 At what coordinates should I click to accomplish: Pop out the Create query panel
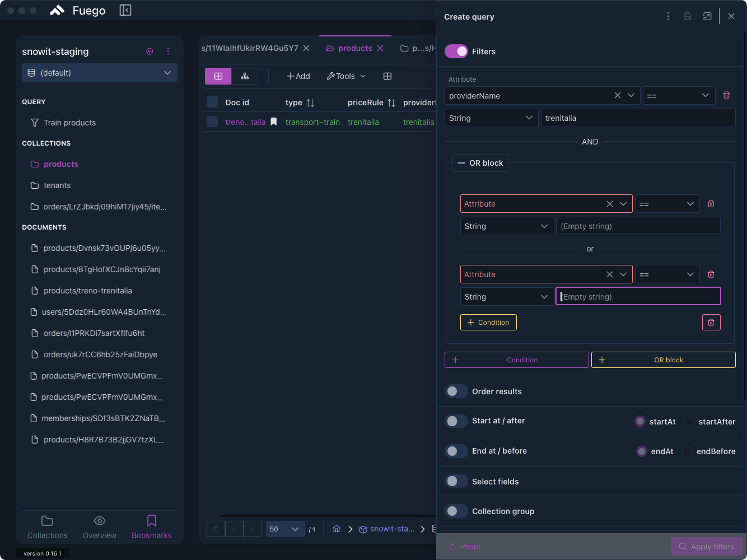(707, 17)
